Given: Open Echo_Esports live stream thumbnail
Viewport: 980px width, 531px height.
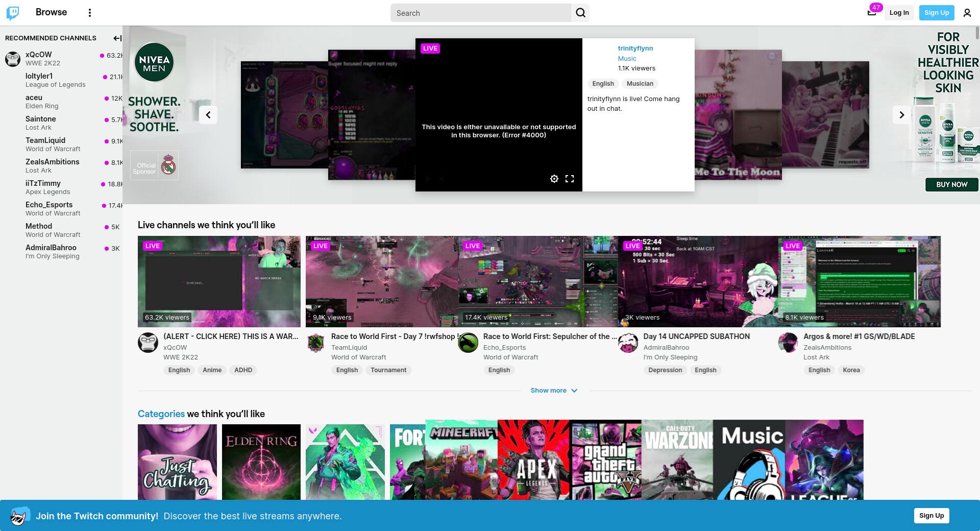Looking at the screenshot, I should tap(538, 281).
